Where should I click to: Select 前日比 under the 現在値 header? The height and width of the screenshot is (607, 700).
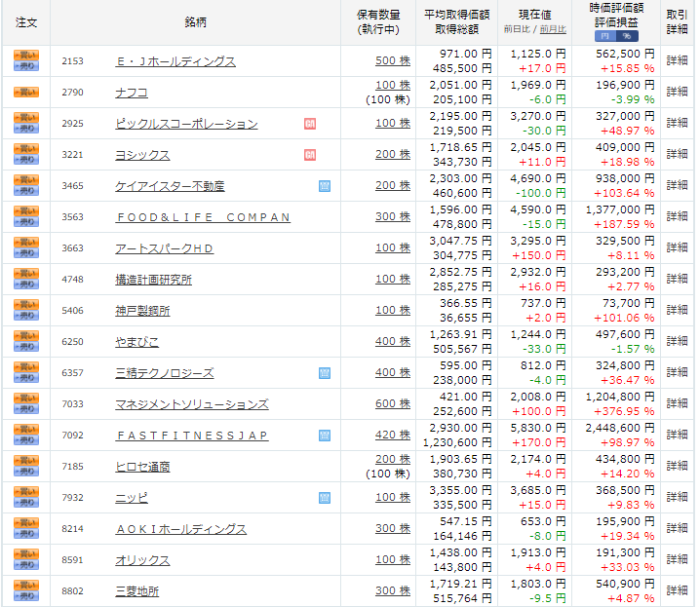[x=517, y=29]
